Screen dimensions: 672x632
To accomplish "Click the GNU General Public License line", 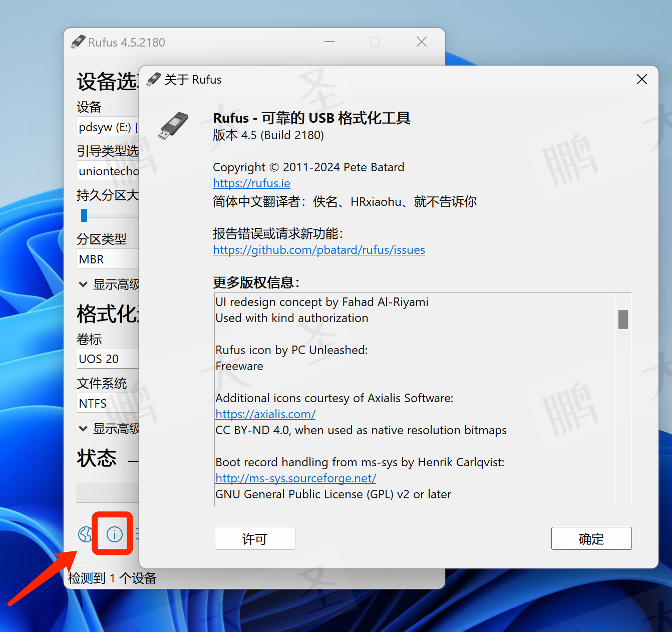I will (x=333, y=494).
